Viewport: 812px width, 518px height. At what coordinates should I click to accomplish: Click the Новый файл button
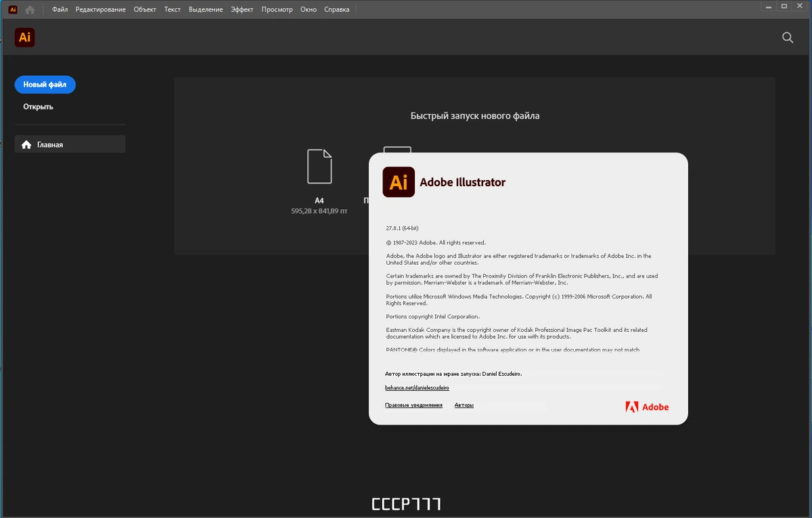(45, 85)
